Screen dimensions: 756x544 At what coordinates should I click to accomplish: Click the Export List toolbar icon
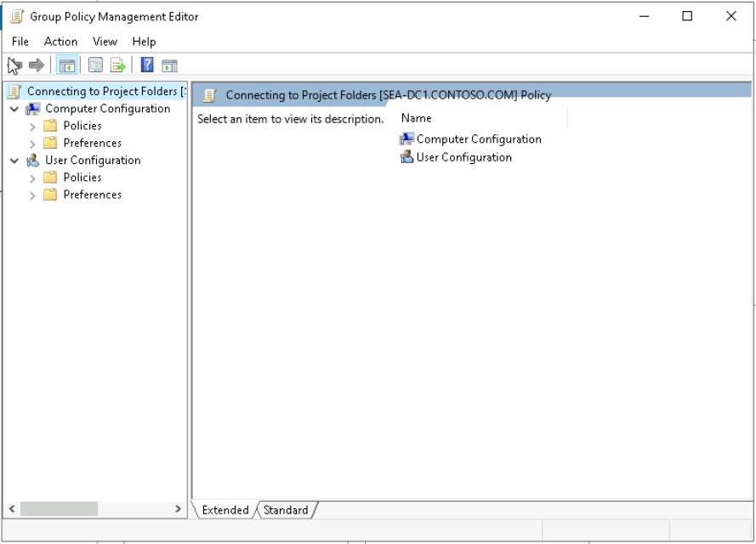[x=118, y=65]
